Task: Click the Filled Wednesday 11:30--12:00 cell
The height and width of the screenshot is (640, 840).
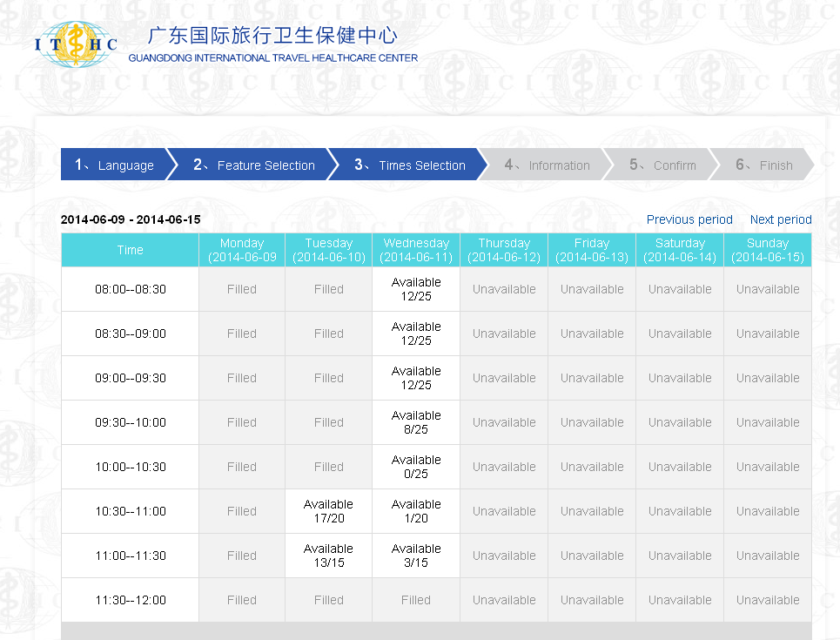Action: pos(416,600)
